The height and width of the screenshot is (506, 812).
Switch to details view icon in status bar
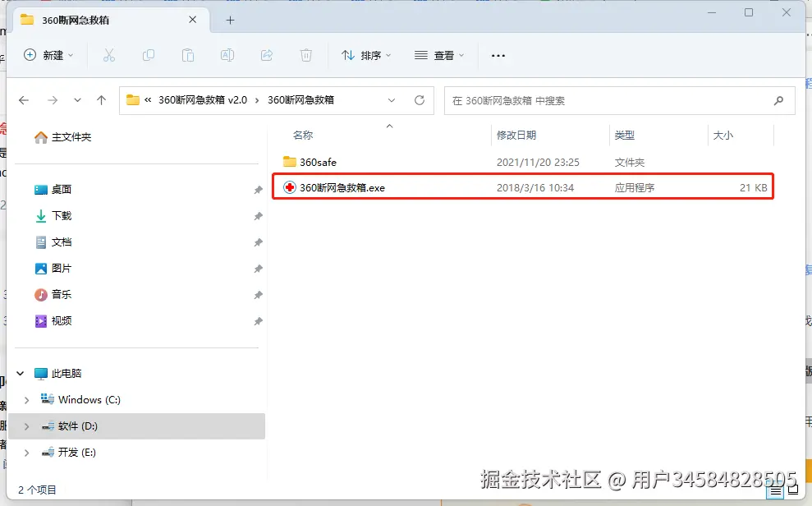coord(775,490)
